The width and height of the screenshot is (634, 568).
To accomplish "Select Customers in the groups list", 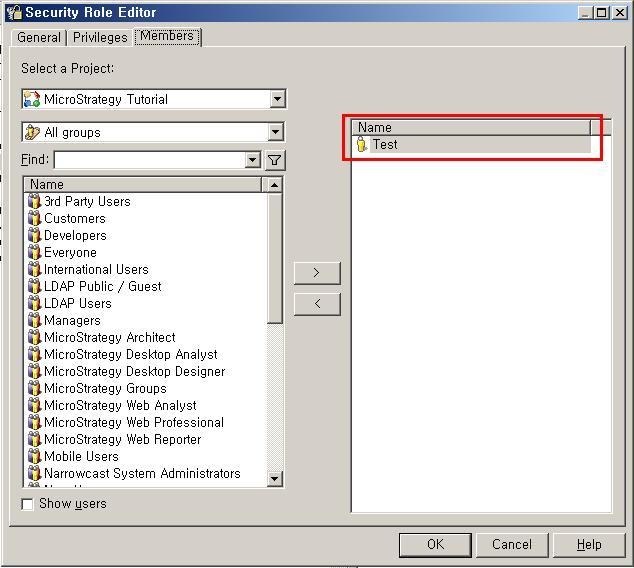I will click(75, 218).
